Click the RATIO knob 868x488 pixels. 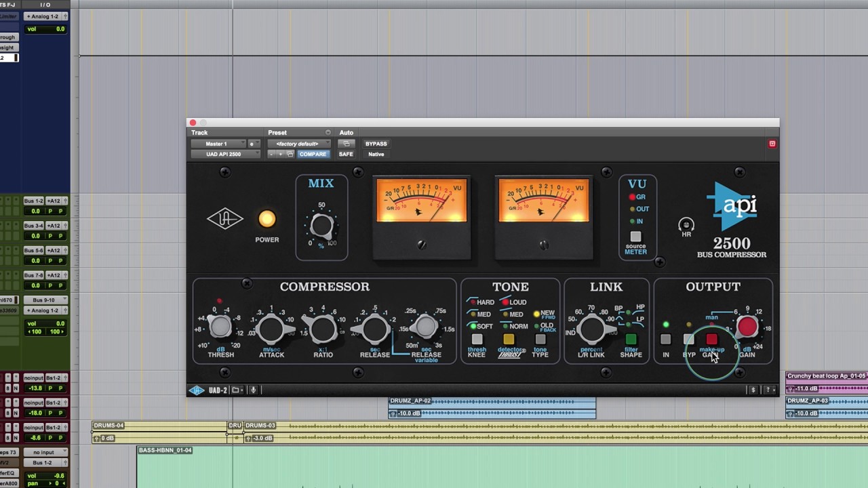click(323, 329)
